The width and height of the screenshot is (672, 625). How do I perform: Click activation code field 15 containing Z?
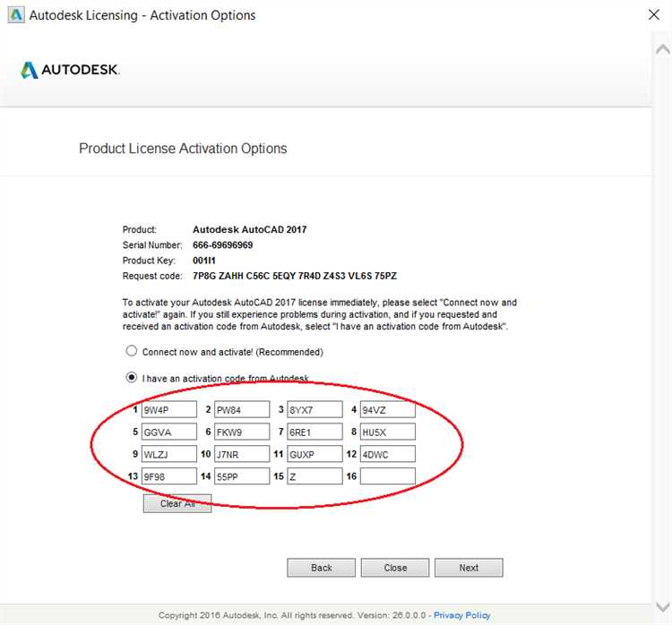coord(315,476)
